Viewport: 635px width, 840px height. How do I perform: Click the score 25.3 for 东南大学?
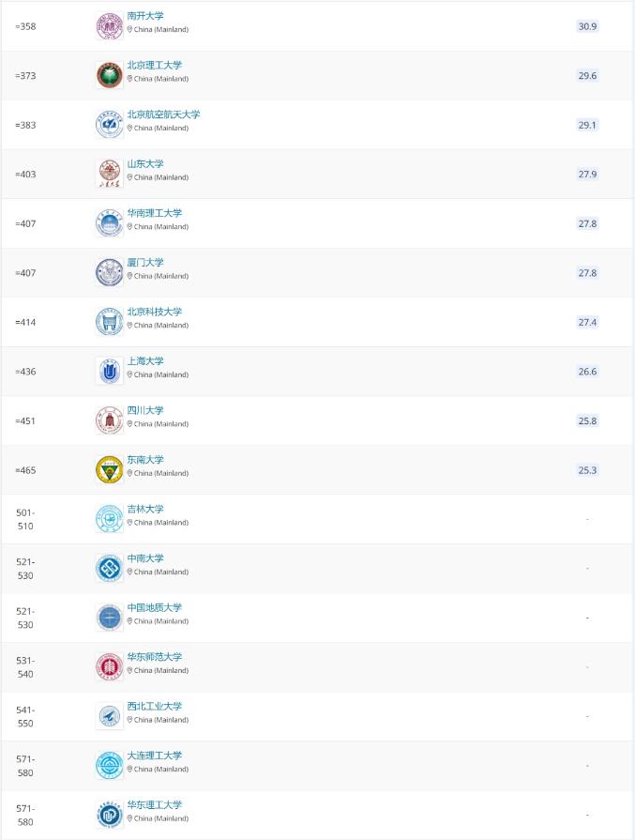(586, 470)
